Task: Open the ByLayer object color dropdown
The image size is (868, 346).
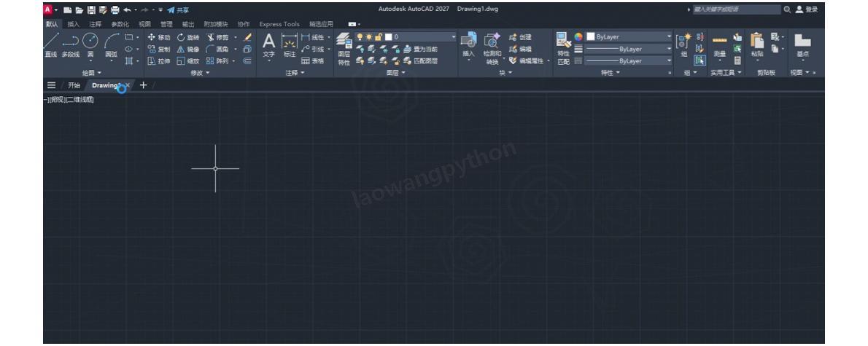Action: click(629, 36)
